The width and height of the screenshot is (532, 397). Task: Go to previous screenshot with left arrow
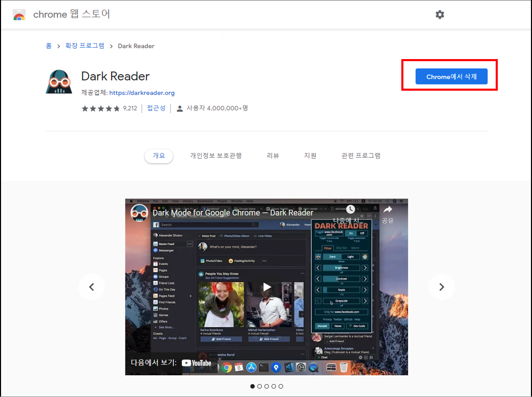(x=92, y=287)
